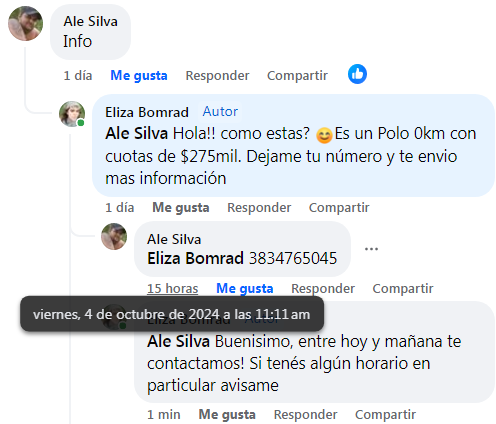Click the 1 min timestamp on last reply
Viewport: 496px width, 424px height.
coord(164,415)
